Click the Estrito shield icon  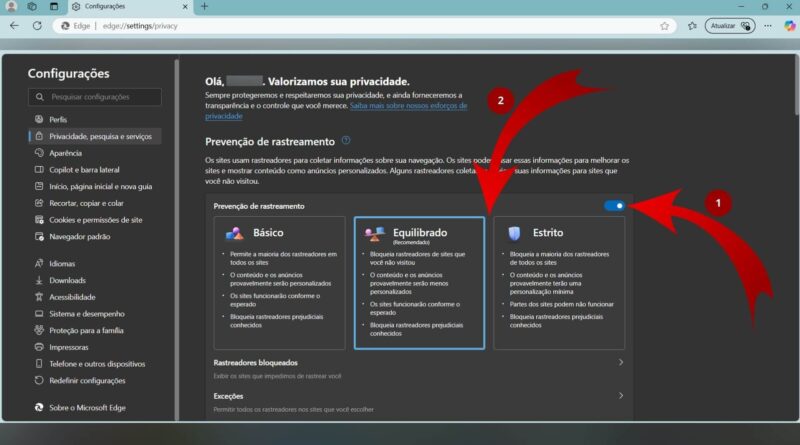(514, 233)
